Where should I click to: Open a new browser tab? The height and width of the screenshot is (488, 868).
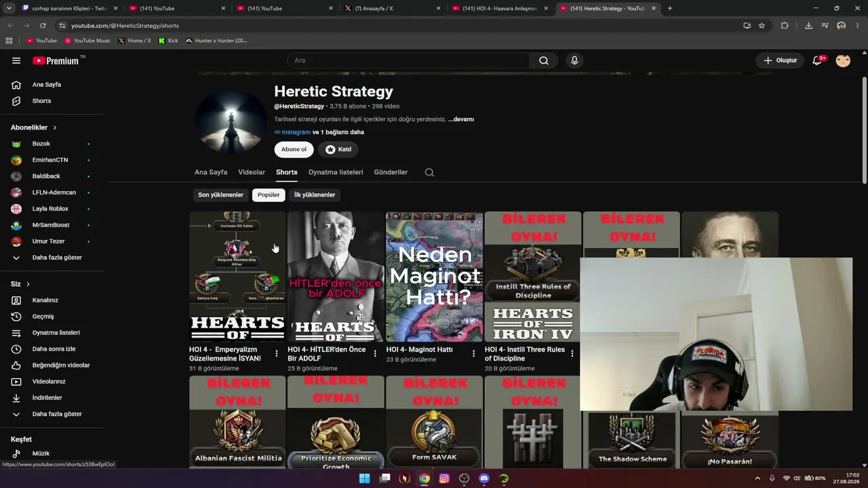coord(669,8)
